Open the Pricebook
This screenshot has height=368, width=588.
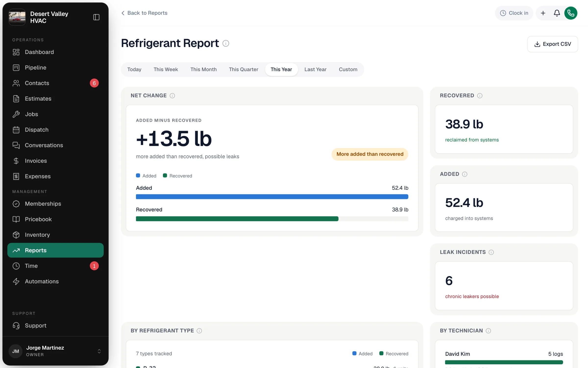(56, 219)
